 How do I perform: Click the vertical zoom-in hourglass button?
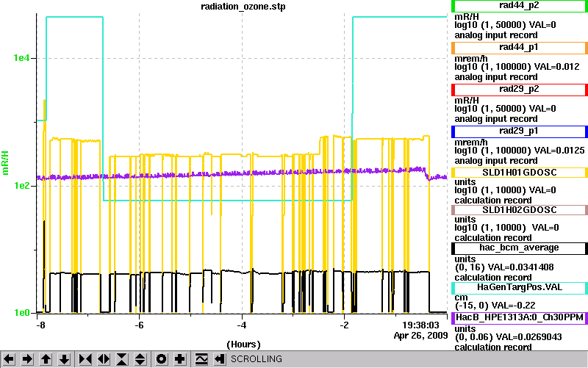[122, 359]
